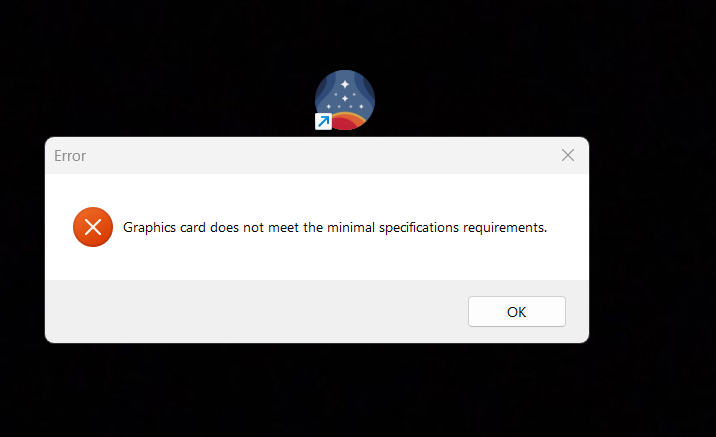Click the red error X icon
Screen dimensions: 716x437
[x=93, y=227]
